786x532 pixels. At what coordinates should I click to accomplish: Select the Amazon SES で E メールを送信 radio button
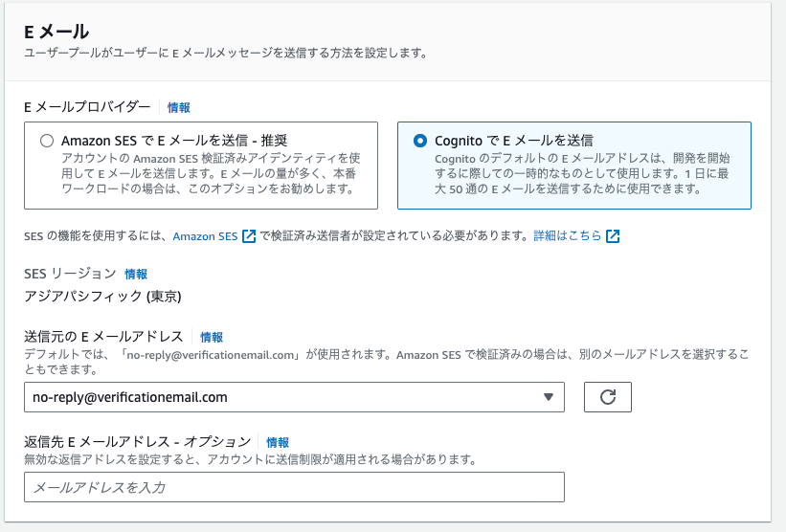[x=47, y=141]
